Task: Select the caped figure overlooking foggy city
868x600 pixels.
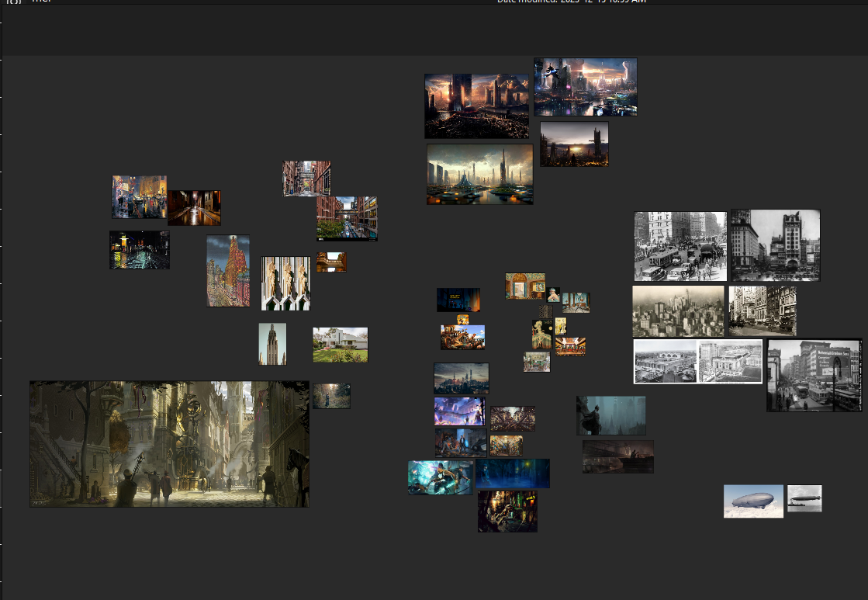Action: 611,415
